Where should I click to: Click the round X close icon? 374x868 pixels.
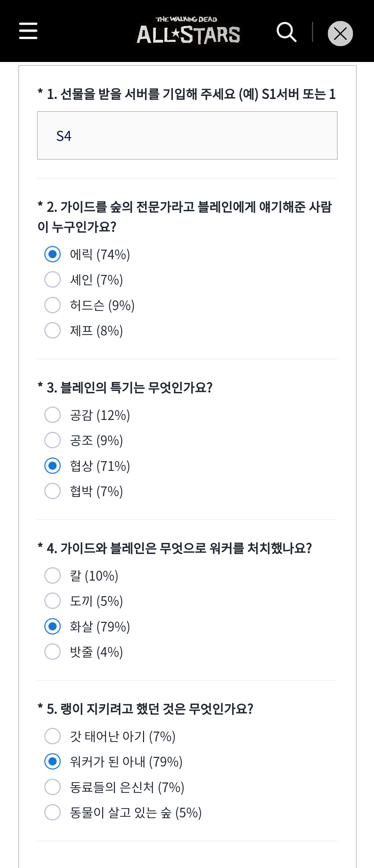pos(340,34)
